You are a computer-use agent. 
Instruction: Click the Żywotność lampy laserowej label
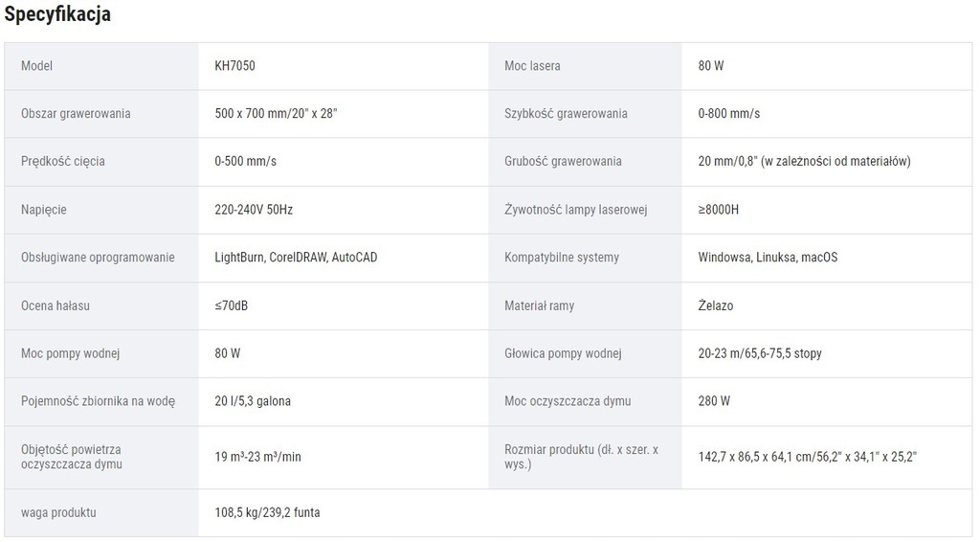coord(575,210)
